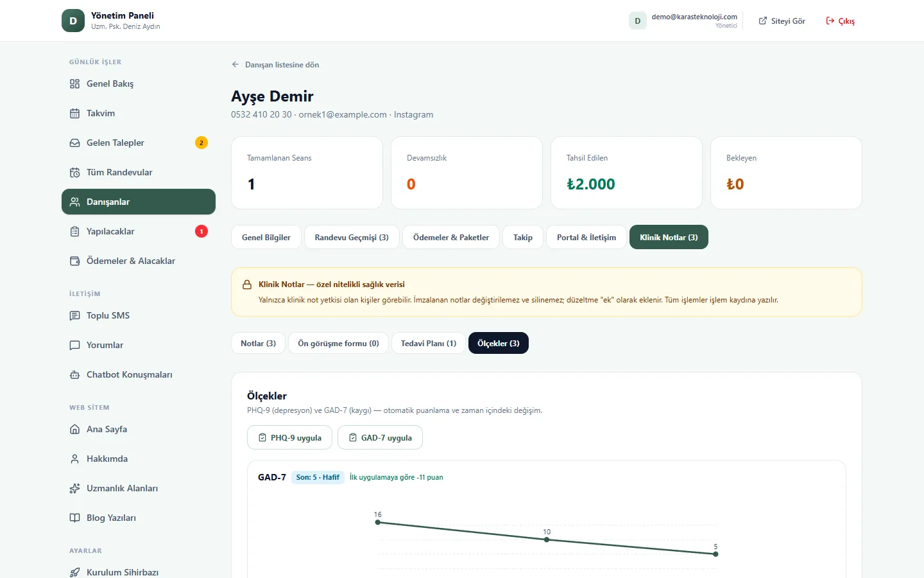
Task: Show the Notlar (3) sub-tab
Action: click(258, 343)
